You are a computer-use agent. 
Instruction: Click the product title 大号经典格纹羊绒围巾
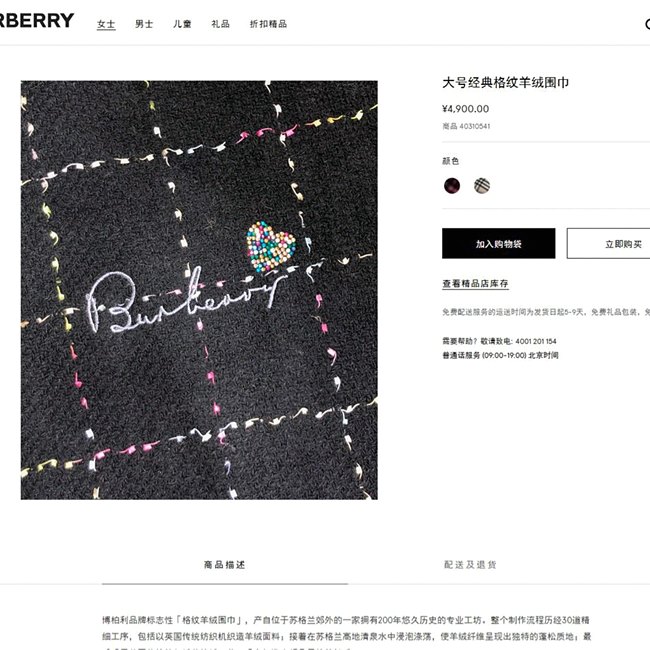[505, 82]
